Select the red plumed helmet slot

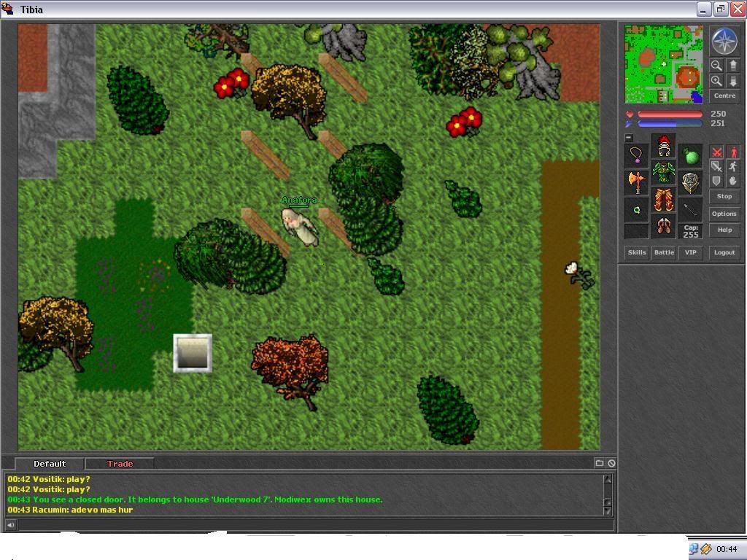tap(664, 146)
